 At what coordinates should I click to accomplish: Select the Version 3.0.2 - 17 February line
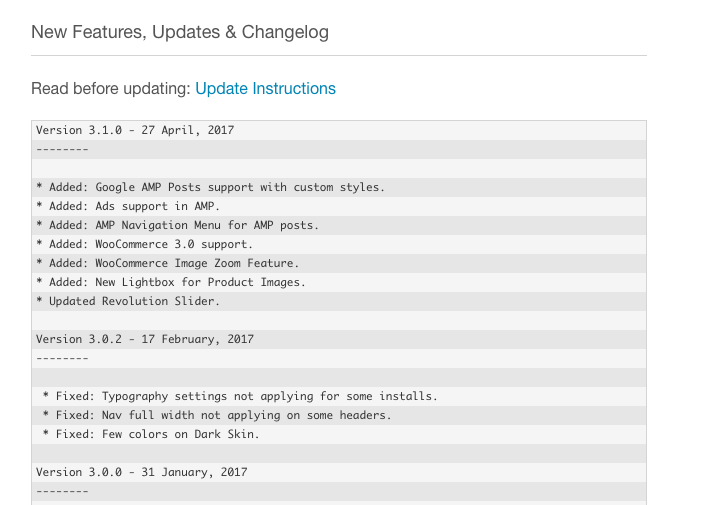point(145,339)
